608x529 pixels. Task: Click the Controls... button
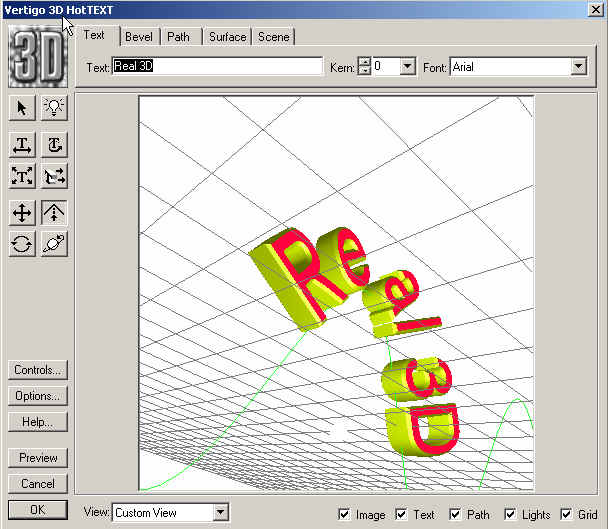coord(38,370)
